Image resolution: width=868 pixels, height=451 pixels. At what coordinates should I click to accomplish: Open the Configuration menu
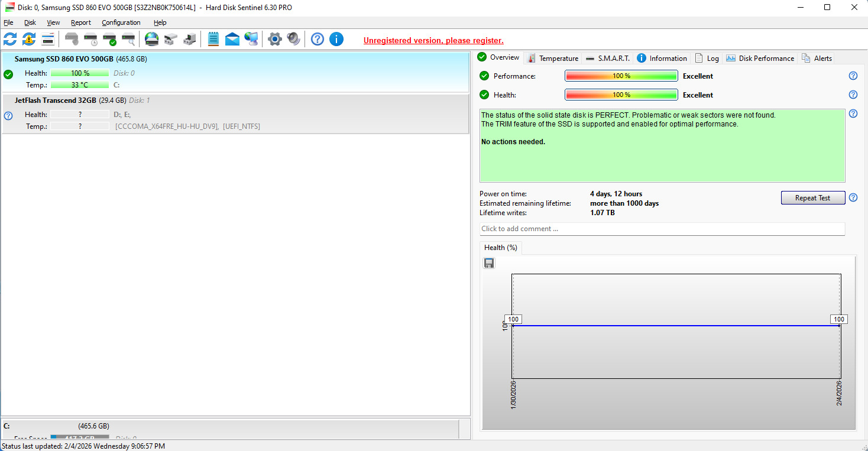pos(121,22)
